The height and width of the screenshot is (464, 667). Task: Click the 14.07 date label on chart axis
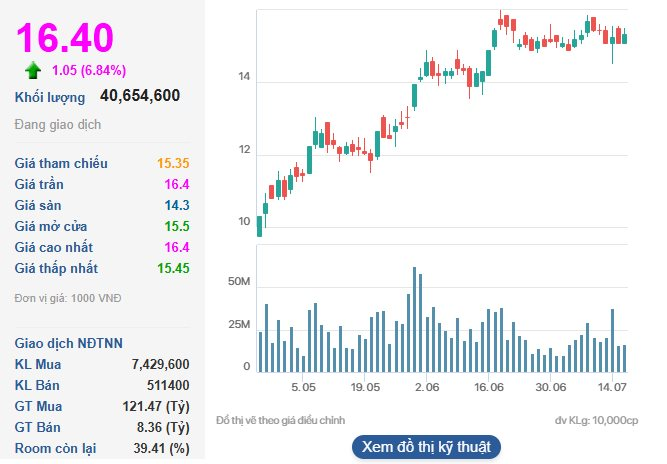[611, 387]
